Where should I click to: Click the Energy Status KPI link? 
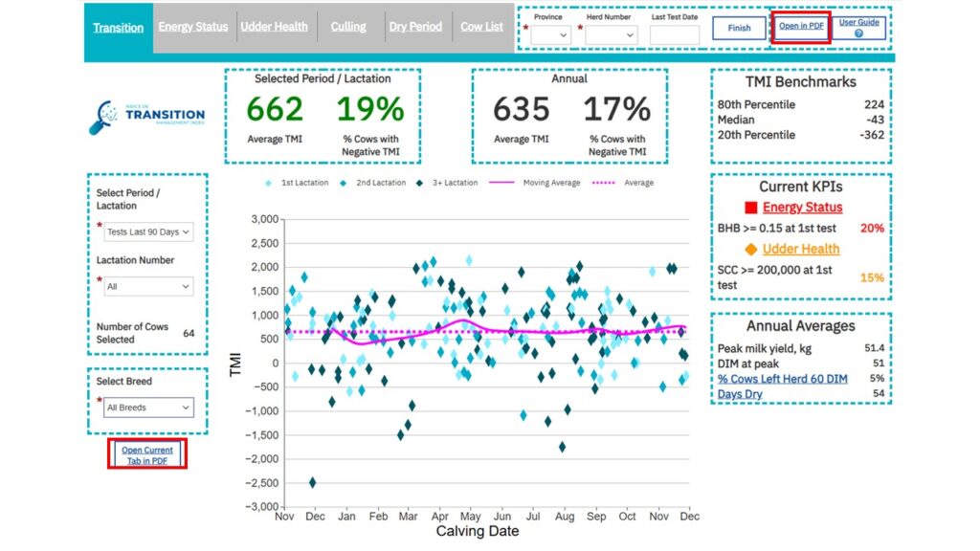[802, 207]
